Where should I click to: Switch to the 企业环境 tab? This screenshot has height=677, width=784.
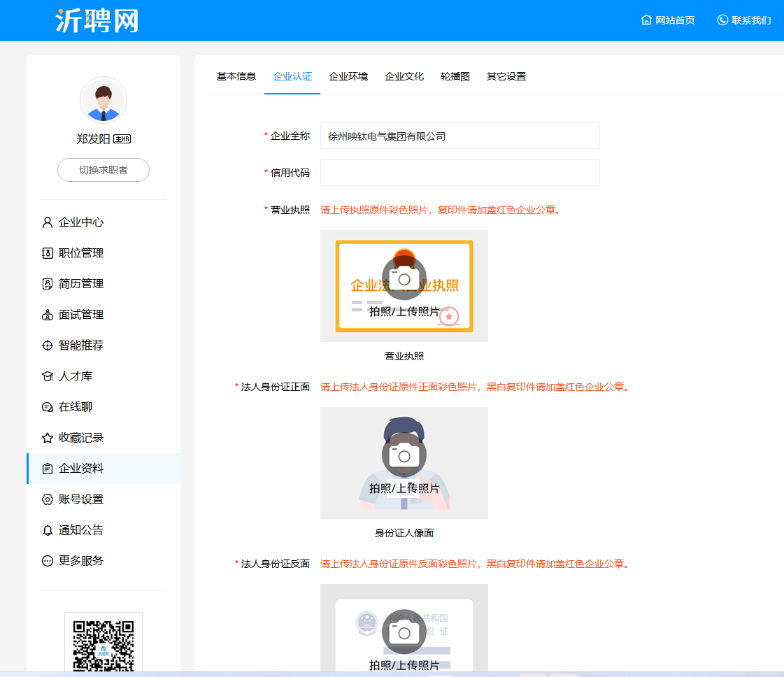pos(348,76)
